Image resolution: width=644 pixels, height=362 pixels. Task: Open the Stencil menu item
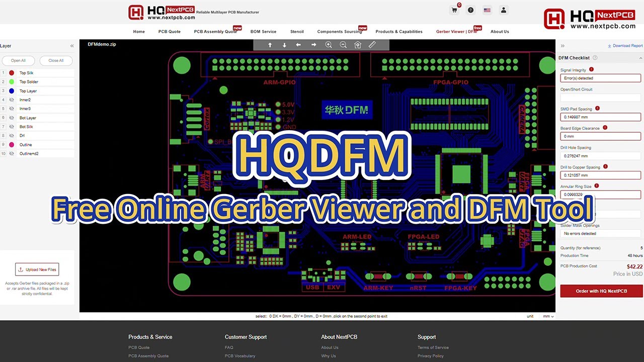(297, 32)
